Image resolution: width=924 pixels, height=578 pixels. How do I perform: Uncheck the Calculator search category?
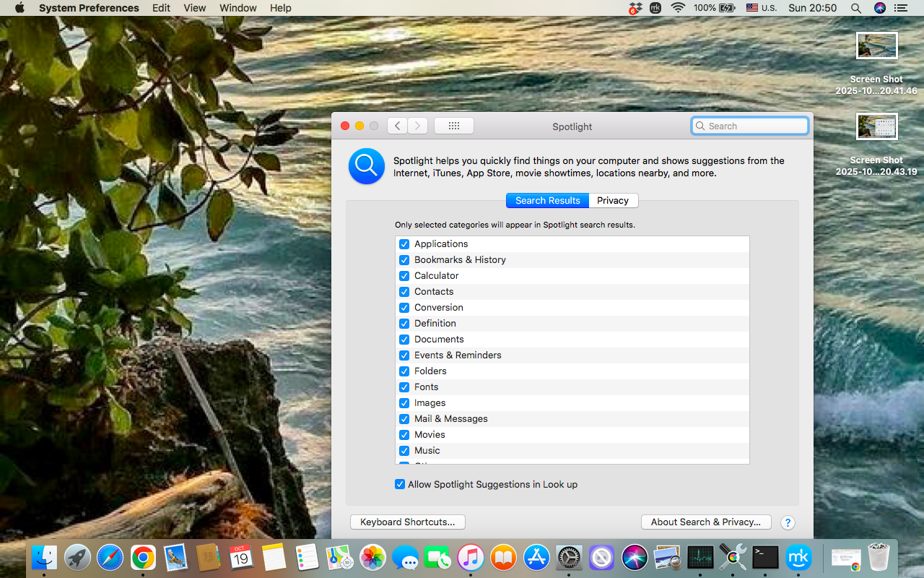[x=404, y=275]
